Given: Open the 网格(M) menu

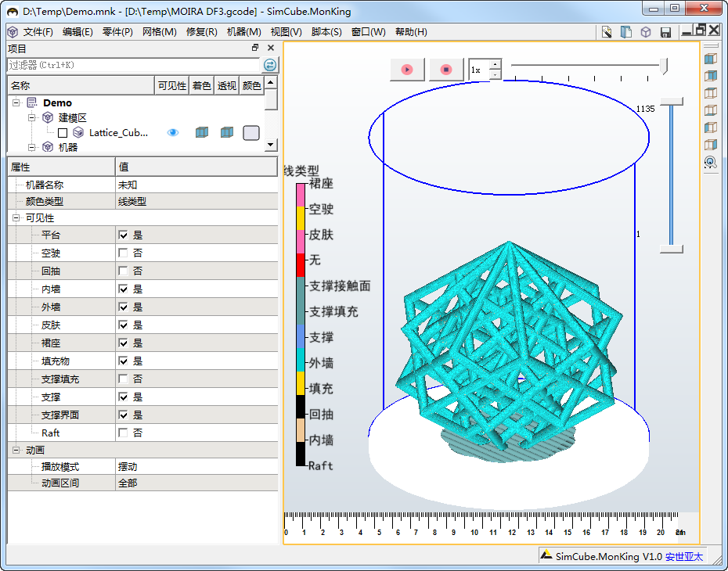Looking at the screenshot, I should (x=159, y=32).
